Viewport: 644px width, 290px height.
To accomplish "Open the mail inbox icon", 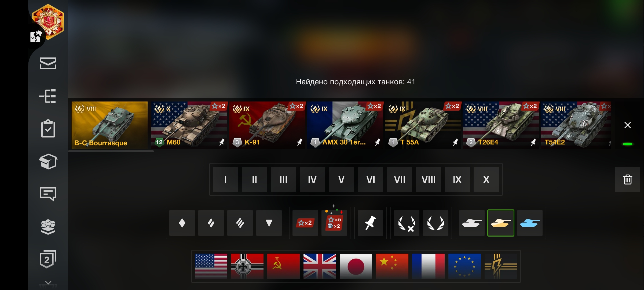I will pos(48,63).
